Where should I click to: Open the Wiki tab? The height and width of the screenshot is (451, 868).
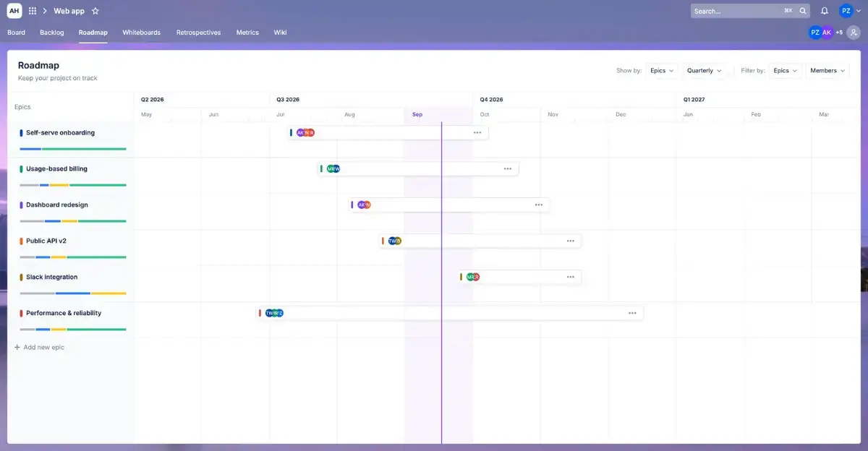point(280,33)
